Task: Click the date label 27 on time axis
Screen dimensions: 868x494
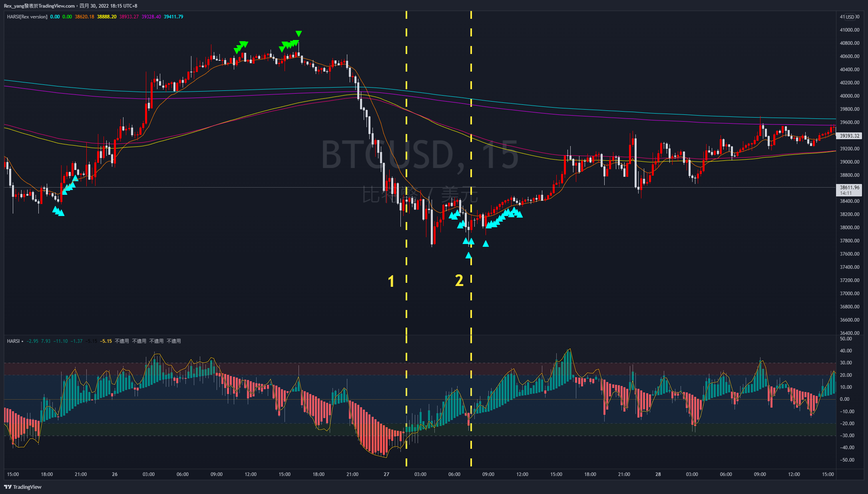Action: coord(386,474)
